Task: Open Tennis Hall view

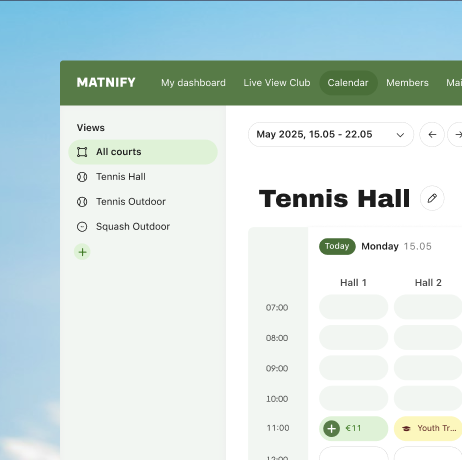Action: click(x=143, y=177)
